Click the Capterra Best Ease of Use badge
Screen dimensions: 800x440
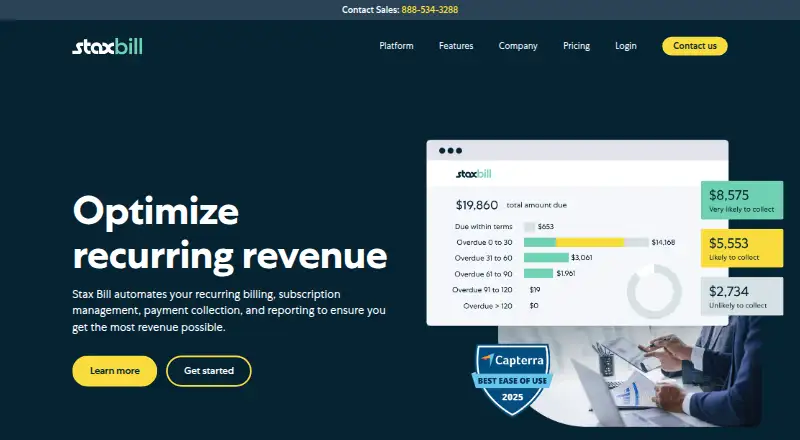pos(512,379)
